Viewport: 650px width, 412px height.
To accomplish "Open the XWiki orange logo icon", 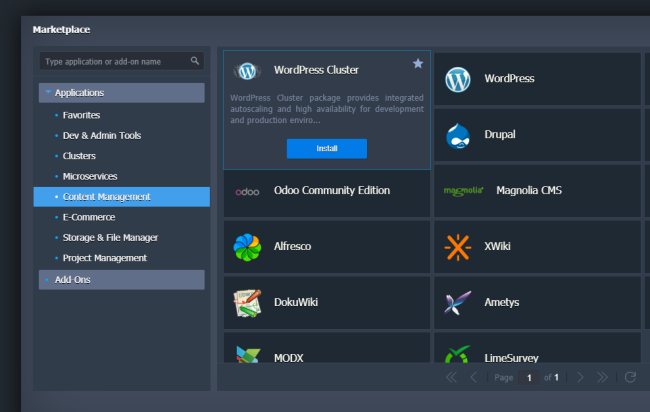I will (458, 247).
